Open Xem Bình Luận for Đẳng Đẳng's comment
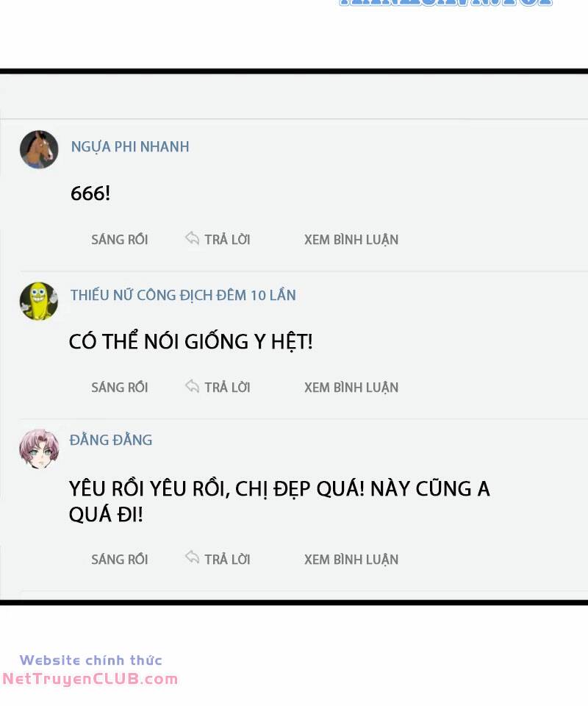Image resolution: width=588 pixels, height=706 pixels. tap(351, 560)
